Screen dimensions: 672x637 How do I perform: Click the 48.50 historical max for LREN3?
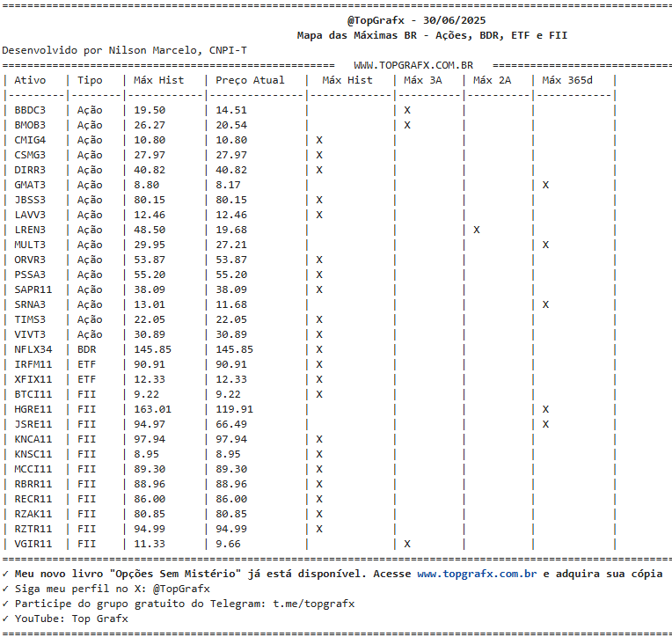150,230
